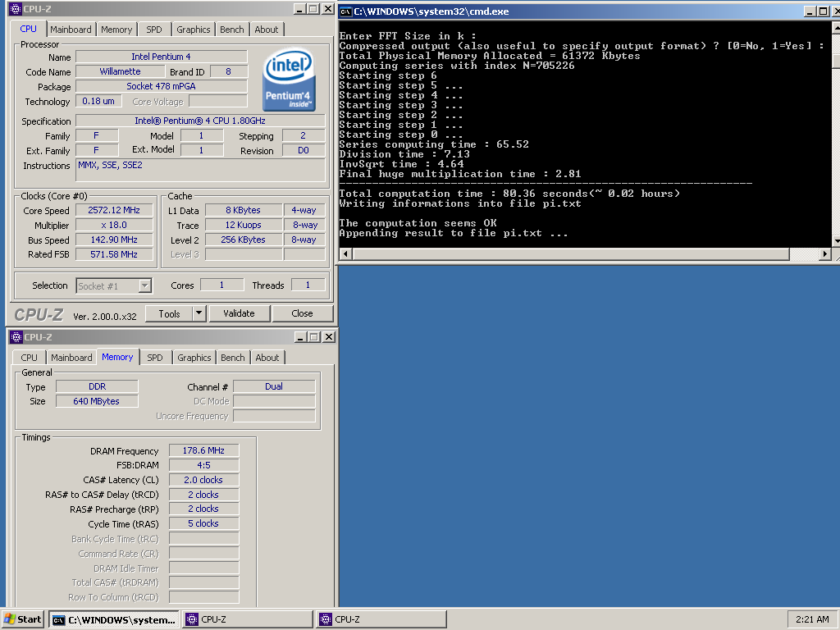Click the Instructions field MMX, SSE, SSE2
Viewport: 840px width, 630px height.
coord(200,171)
